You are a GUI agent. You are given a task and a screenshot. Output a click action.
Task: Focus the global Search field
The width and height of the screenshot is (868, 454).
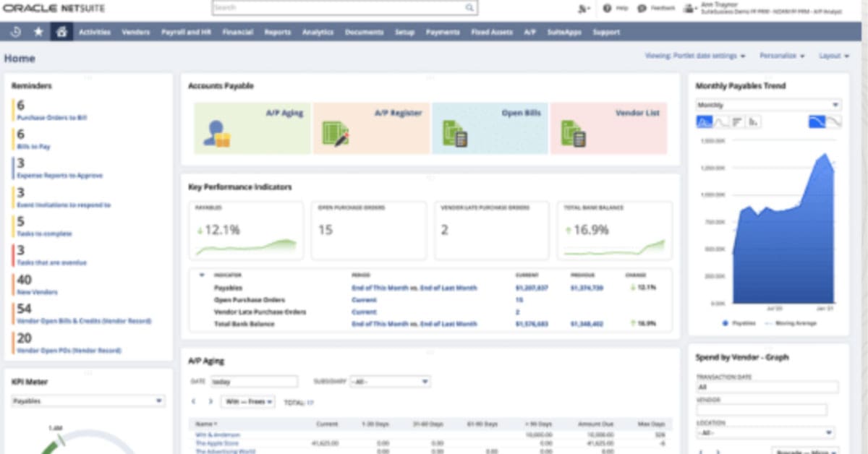(345, 7)
